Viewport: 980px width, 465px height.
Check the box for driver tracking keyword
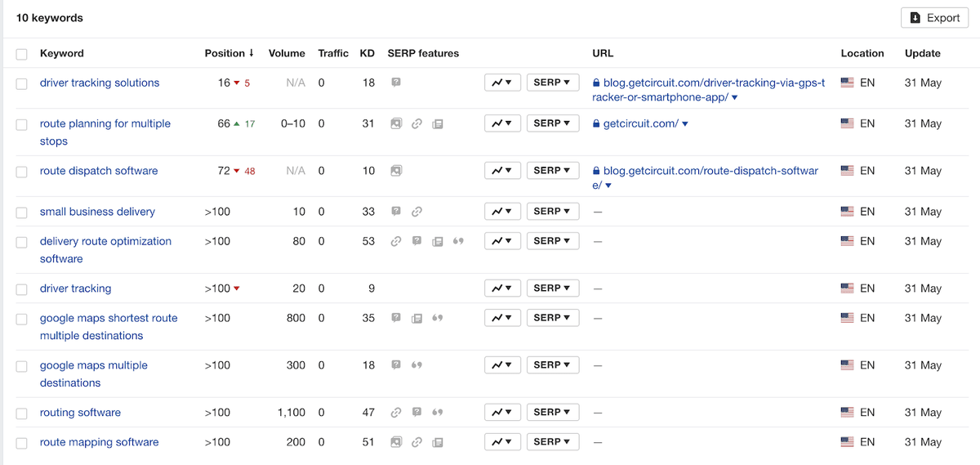[21, 289]
